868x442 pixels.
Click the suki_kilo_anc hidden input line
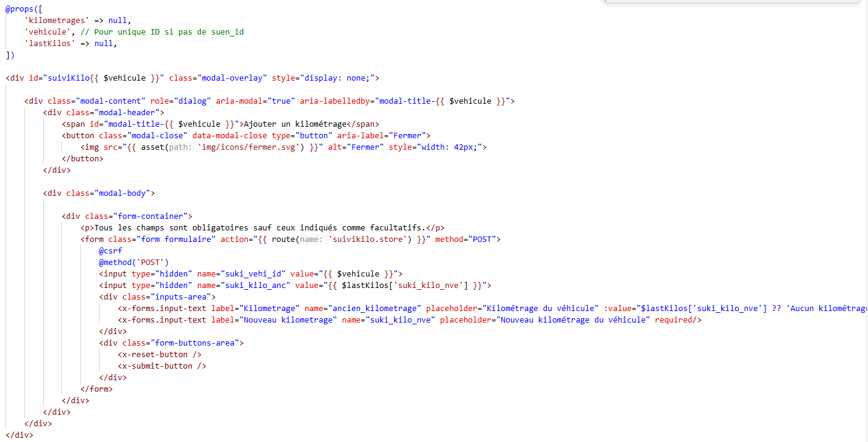243,285
